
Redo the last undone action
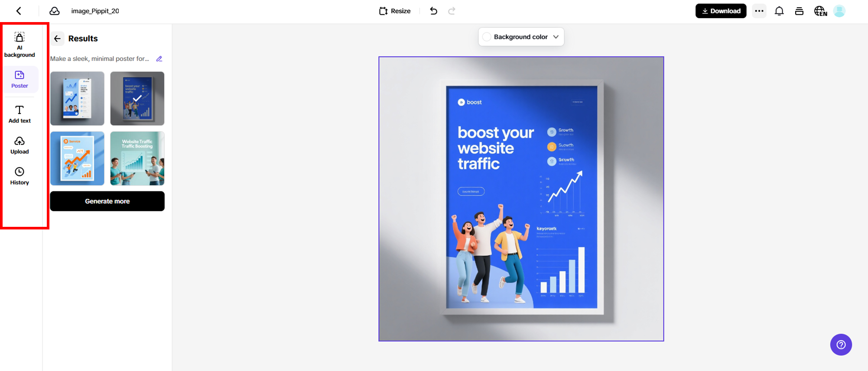(x=452, y=11)
